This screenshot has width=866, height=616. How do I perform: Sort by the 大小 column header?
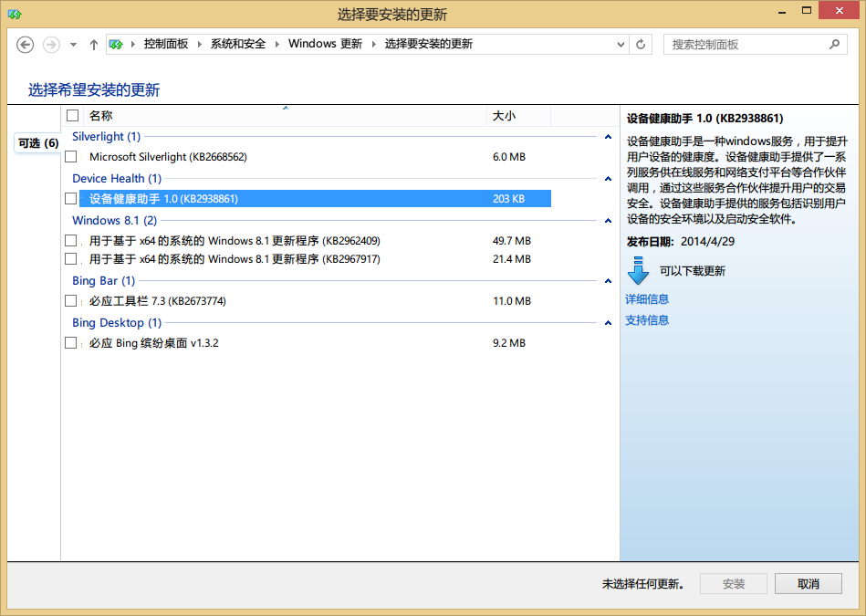point(517,116)
